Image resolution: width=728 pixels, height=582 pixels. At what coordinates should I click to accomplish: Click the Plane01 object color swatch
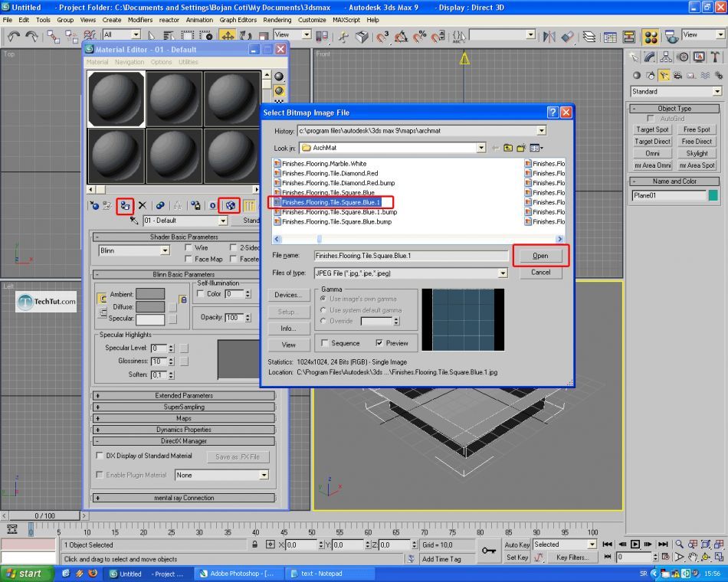pyautogui.click(x=713, y=195)
